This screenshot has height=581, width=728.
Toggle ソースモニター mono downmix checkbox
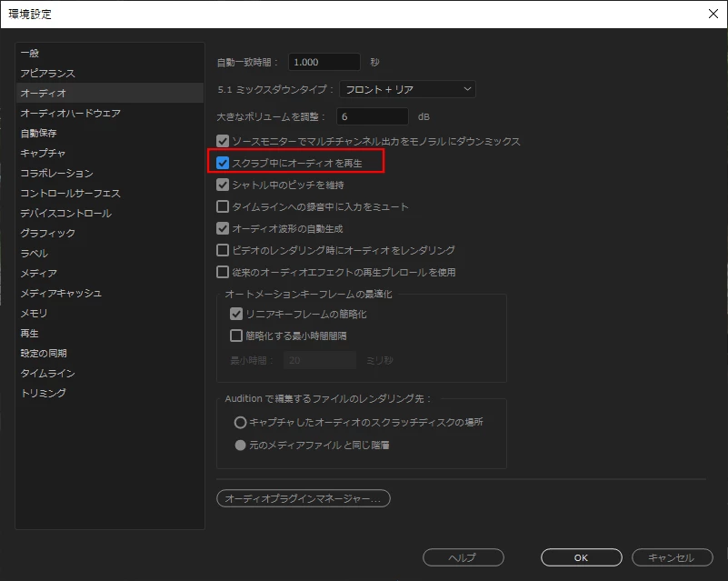(x=223, y=141)
